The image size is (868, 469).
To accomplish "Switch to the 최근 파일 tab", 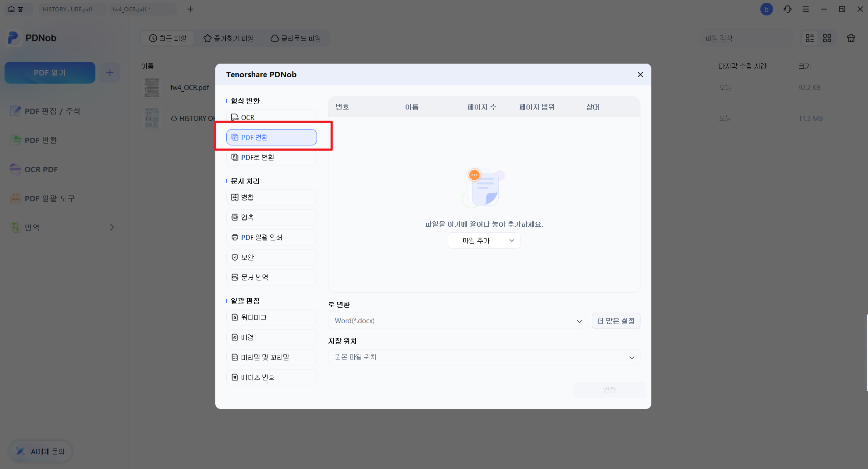I will (168, 38).
